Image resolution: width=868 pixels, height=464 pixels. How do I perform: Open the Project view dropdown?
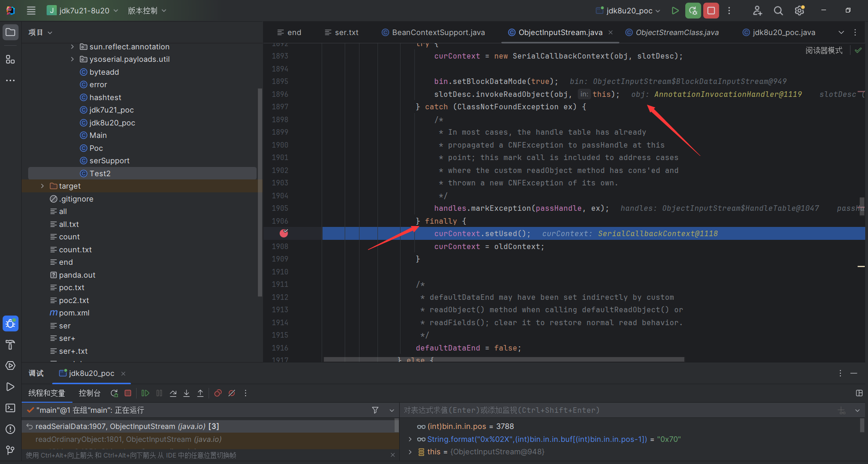point(40,32)
